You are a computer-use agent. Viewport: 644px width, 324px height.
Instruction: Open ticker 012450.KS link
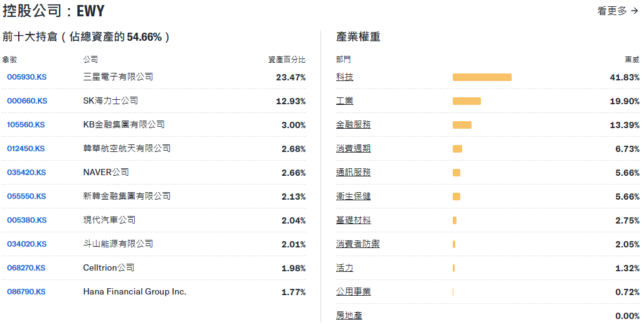click(x=26, y=149)
